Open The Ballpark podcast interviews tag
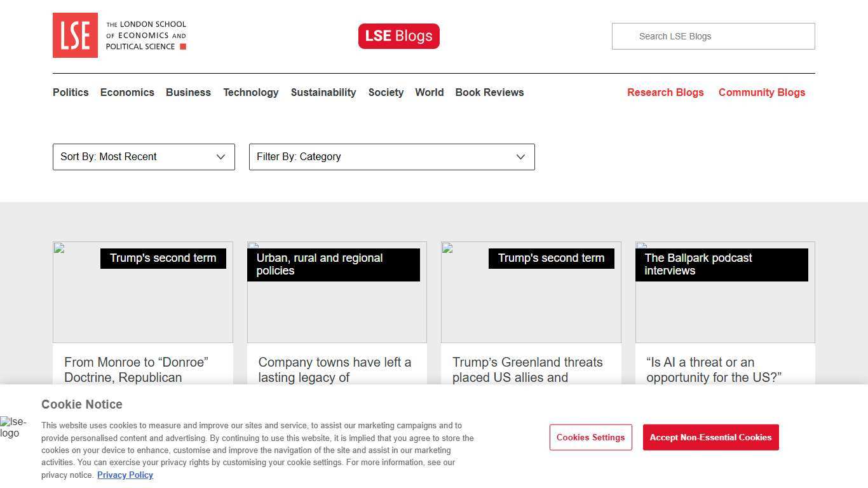The height and width of the screenshot is (488, 868). pos(721,264)
